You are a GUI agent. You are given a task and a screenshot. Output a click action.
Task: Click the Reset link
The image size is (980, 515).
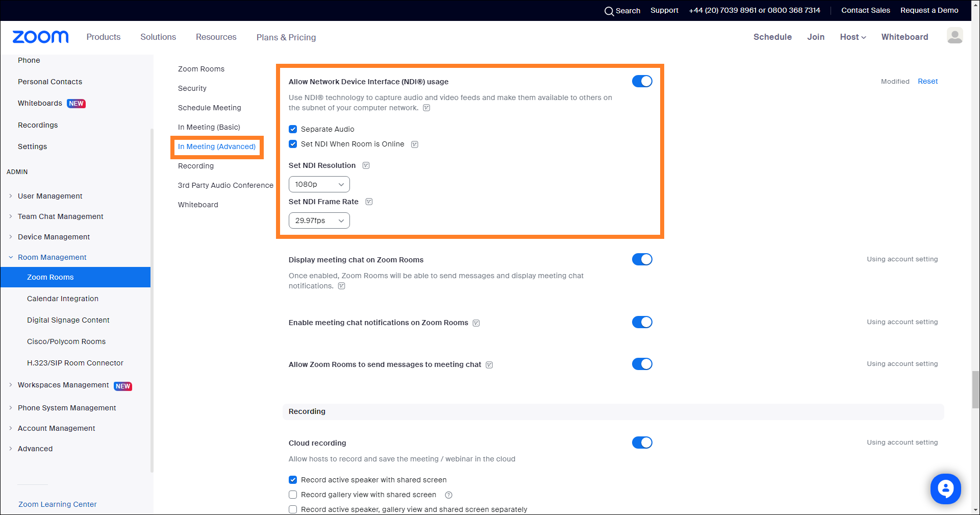point(927,81)
